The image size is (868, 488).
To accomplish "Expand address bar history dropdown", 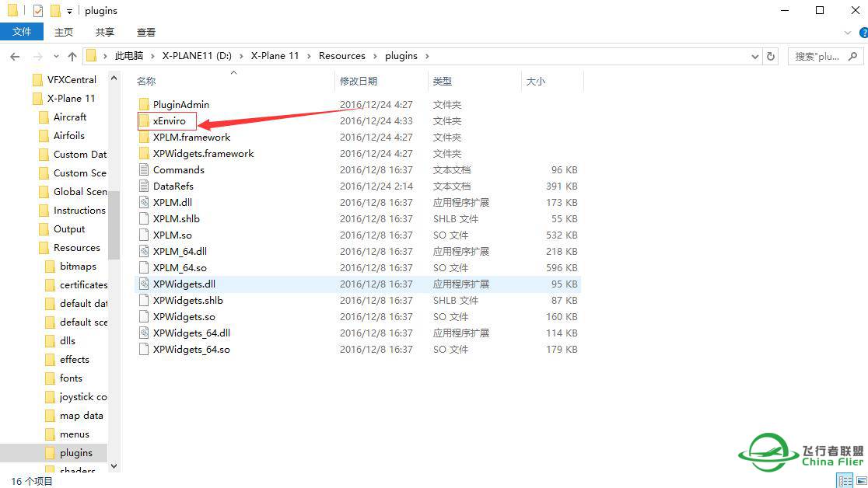I will [x=754, y=57].
